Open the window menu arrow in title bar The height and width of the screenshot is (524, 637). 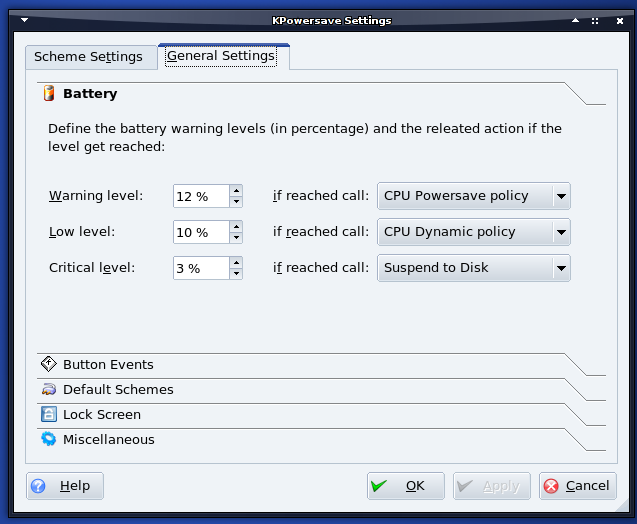coord(24,20)
